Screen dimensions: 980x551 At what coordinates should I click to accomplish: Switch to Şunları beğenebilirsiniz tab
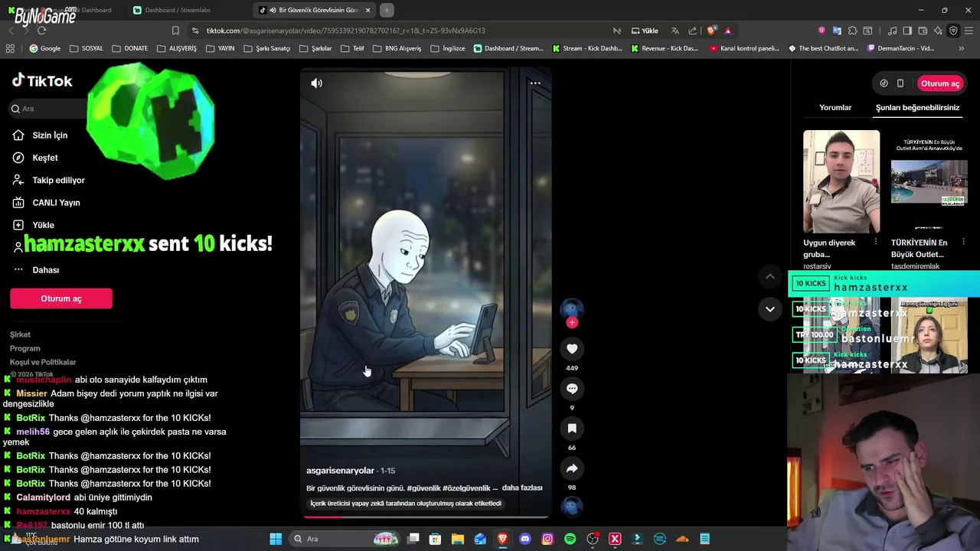(x=917, y=108)
